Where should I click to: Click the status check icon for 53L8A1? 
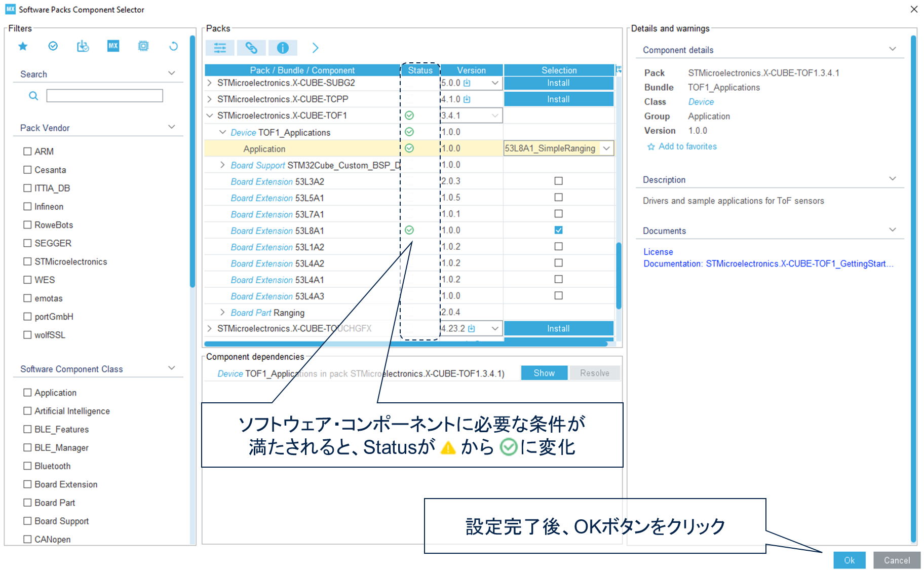[x=409, y=230]
